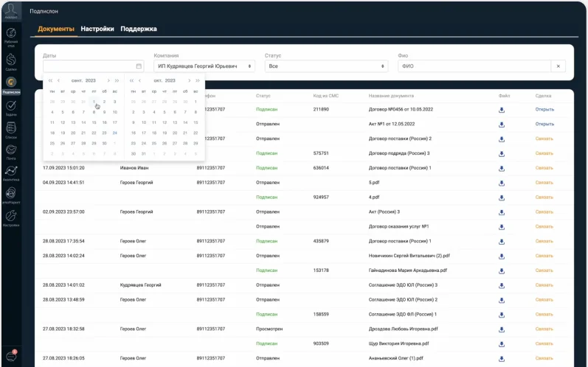
Task: Download file for Договор подряда (Россия) 3
Action: 502,153
